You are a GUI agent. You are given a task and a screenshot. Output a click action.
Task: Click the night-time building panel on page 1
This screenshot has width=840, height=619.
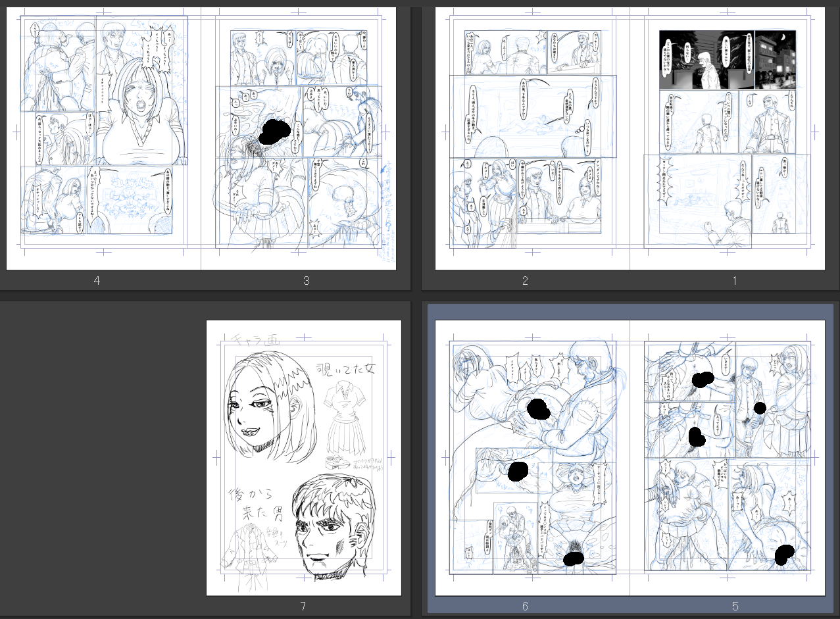pos(775,59)
